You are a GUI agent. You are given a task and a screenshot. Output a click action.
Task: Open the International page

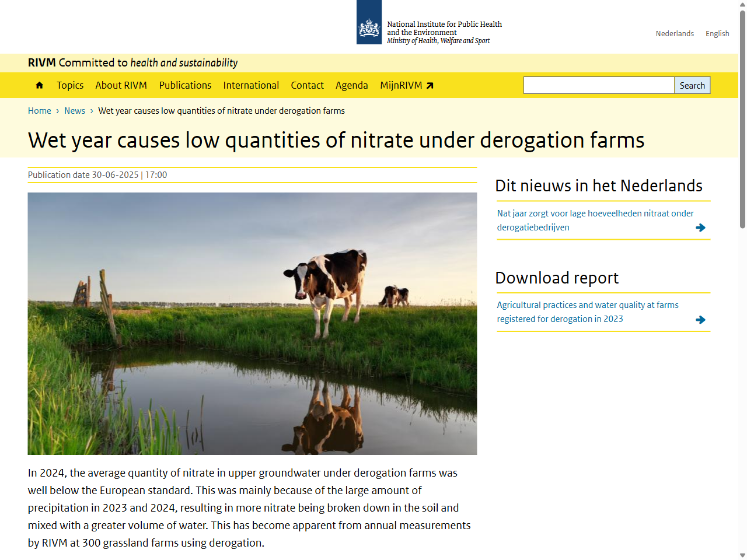pyautogui.click(x=251, y=85)
